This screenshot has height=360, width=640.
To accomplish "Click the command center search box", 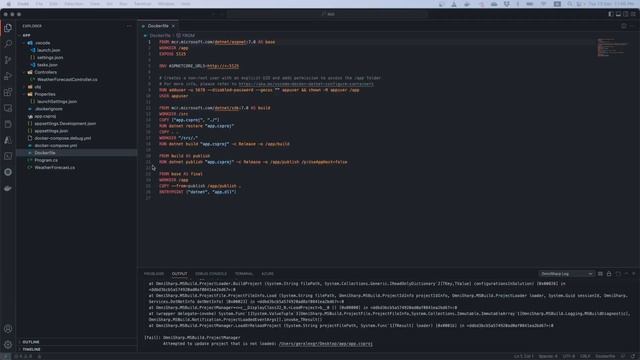I will (328, 14).
